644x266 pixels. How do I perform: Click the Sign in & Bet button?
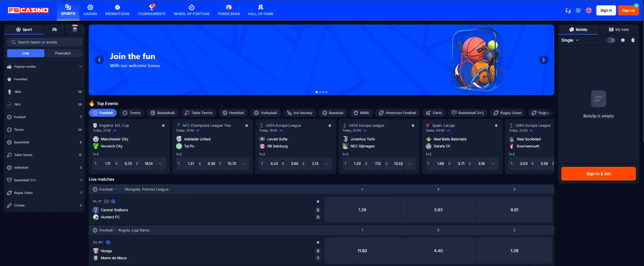click(x=598, y=174)
